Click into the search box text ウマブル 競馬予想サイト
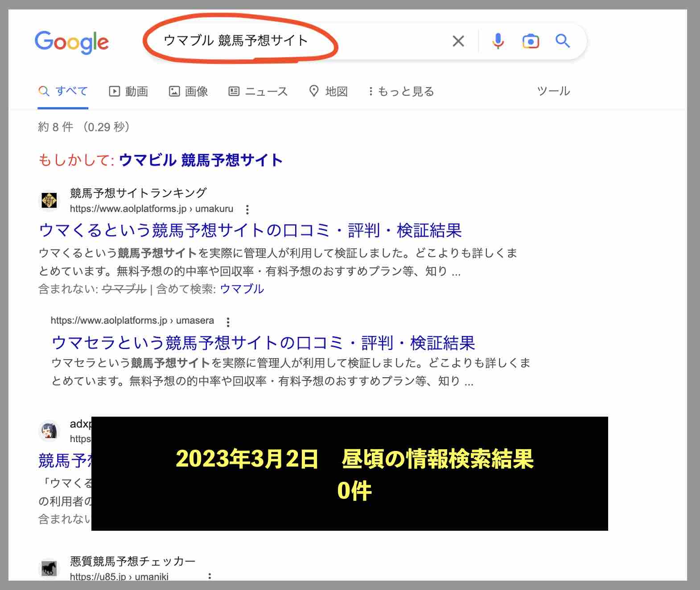Viewport: 700px width, 590px height. pos(236,41)
